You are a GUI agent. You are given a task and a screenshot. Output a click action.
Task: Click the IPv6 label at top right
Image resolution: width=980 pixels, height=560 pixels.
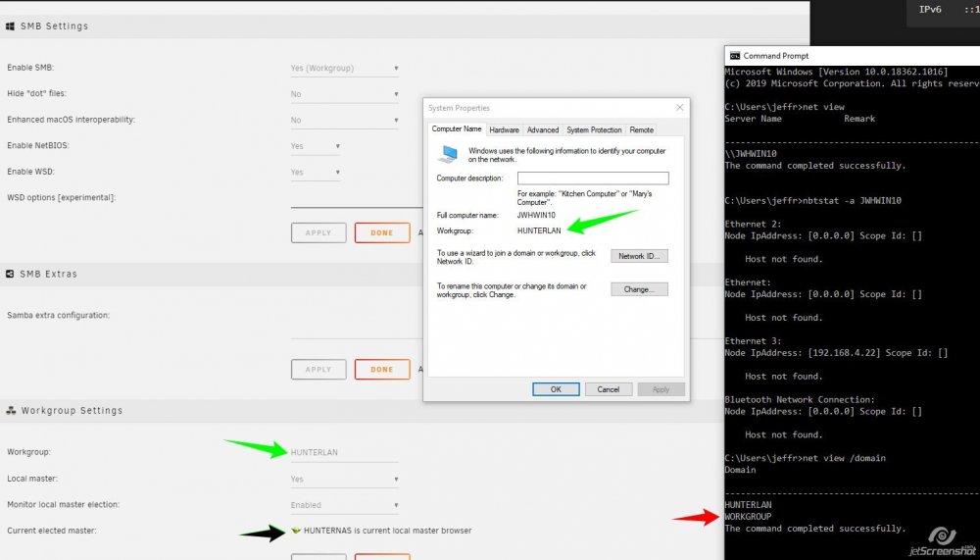(929, 10)
